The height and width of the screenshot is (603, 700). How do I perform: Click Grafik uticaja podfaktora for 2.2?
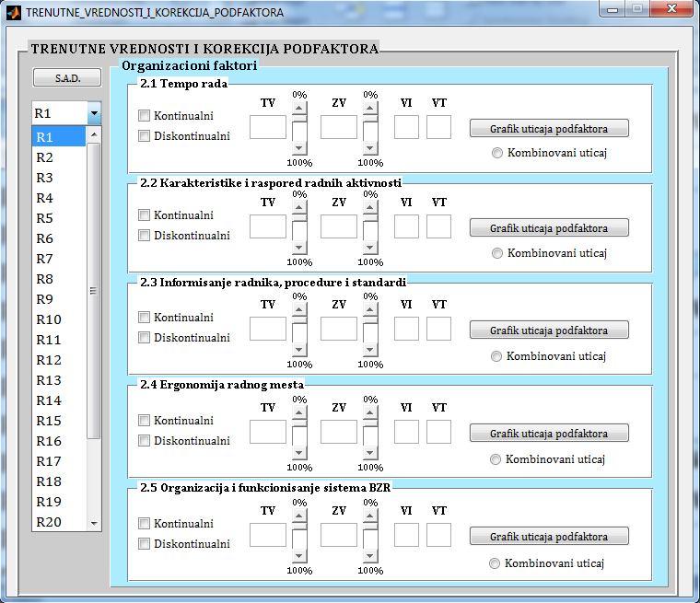pyautogui.click(x=549, y=228)
